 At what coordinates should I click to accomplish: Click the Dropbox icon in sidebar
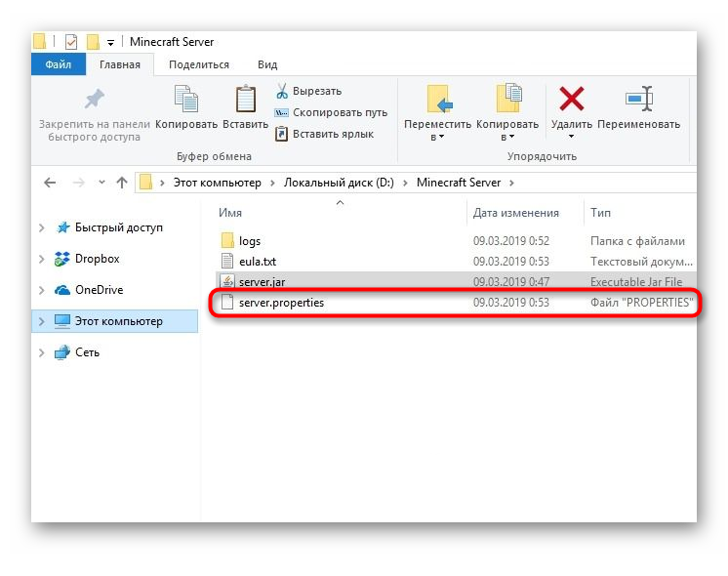point(62,259)
